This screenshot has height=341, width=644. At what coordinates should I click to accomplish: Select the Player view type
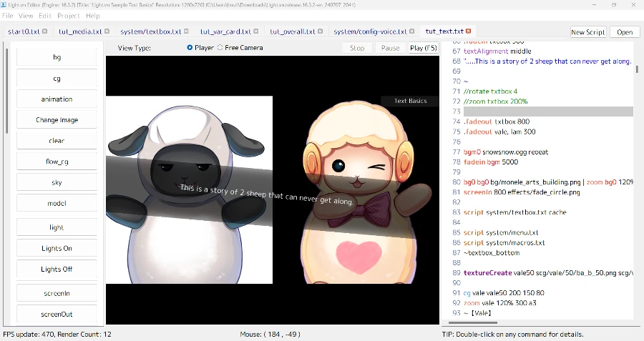[190, 48]
